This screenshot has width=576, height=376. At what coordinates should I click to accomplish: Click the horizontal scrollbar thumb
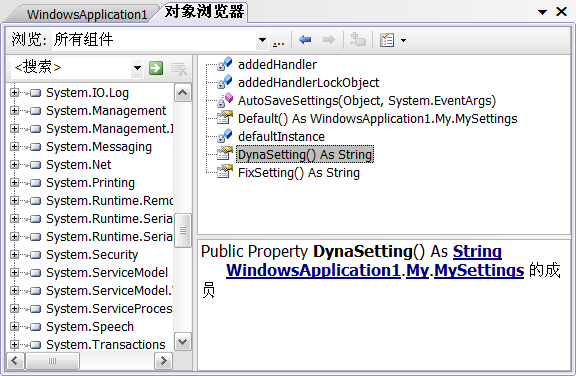(x=52, y=361)
